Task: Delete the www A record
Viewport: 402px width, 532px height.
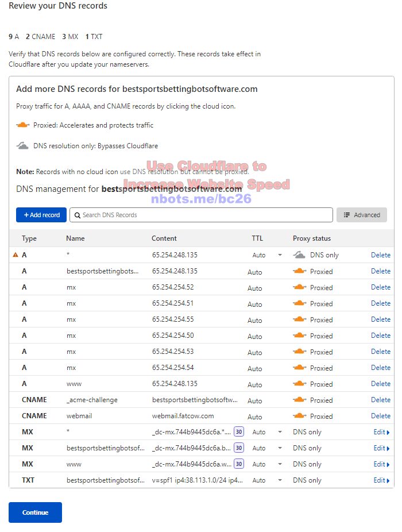Action: (x=381, y=384)
